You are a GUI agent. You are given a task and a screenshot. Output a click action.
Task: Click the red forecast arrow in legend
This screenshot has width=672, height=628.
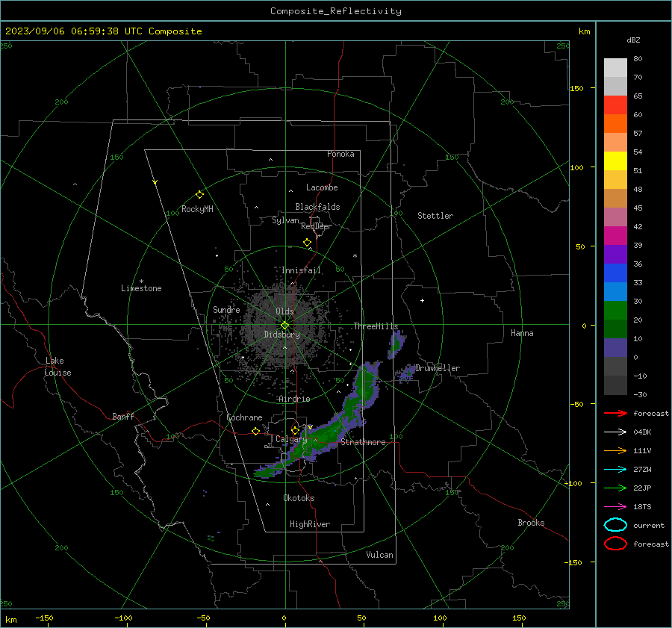[615, 413]
